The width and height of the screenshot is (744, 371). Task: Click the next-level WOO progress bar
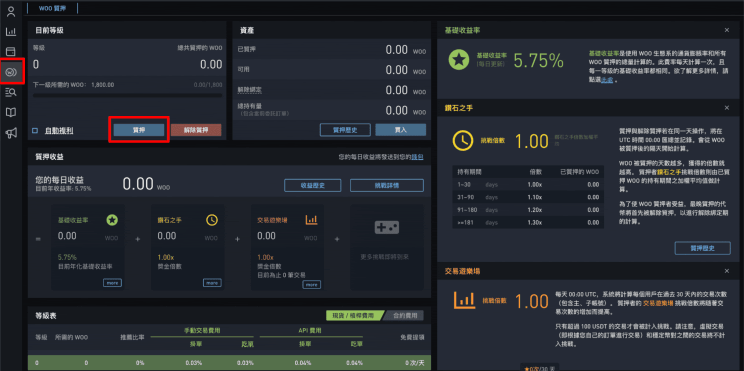pos(127,95)
